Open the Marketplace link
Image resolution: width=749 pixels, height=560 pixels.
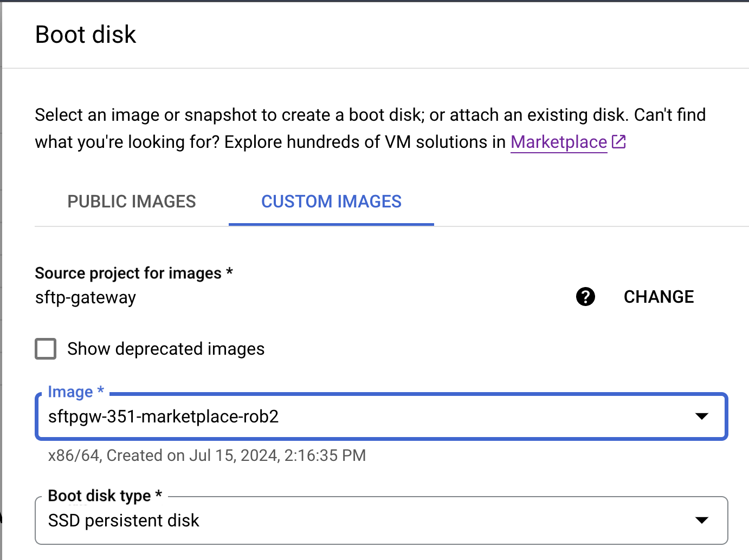[x=558, y=142]
